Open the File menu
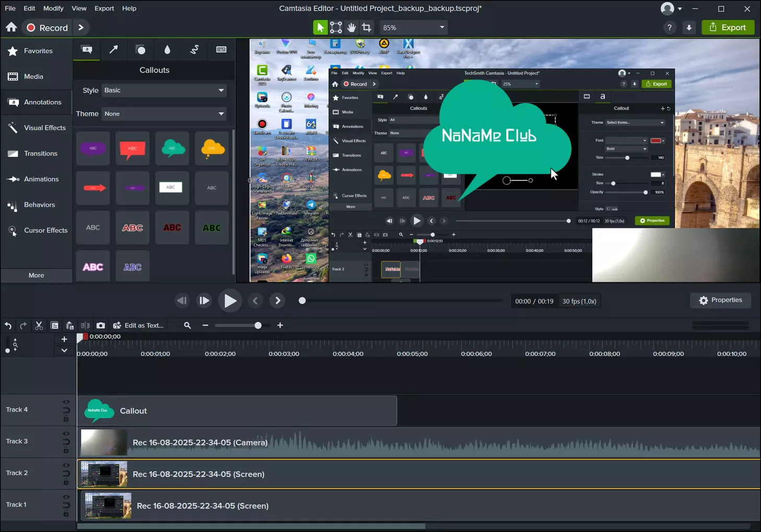Viewport: 761px width, 532px height. 10,8
